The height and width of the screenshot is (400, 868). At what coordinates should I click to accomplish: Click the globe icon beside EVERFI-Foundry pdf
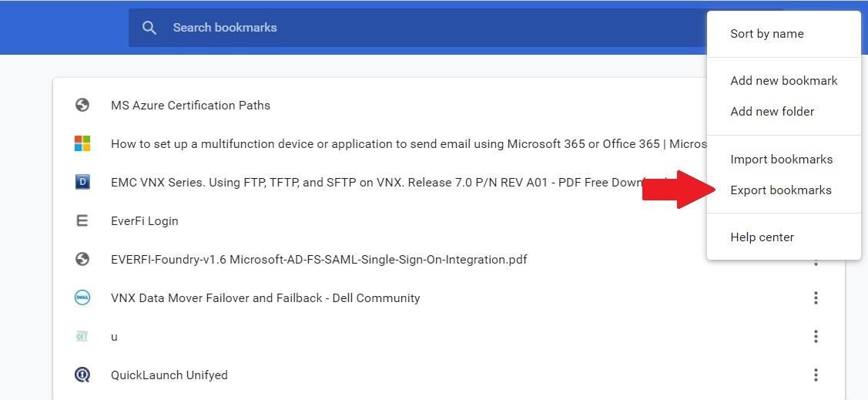(82, 259)
